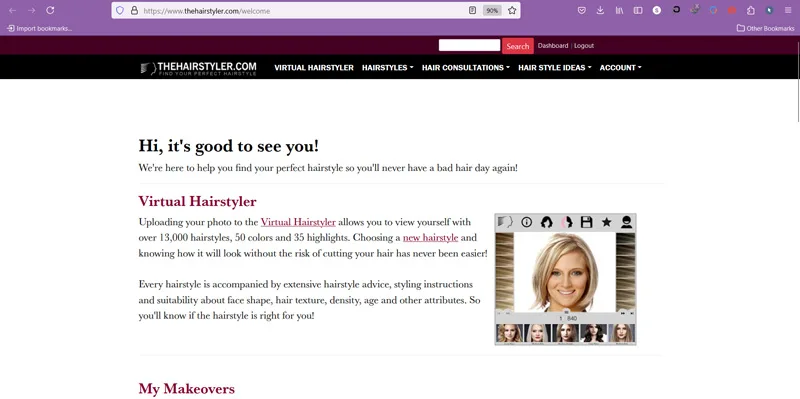The width and height of the screenshot is (800, 399).
Task: Open Firefox downloads panel
Action: pos(600,10)
